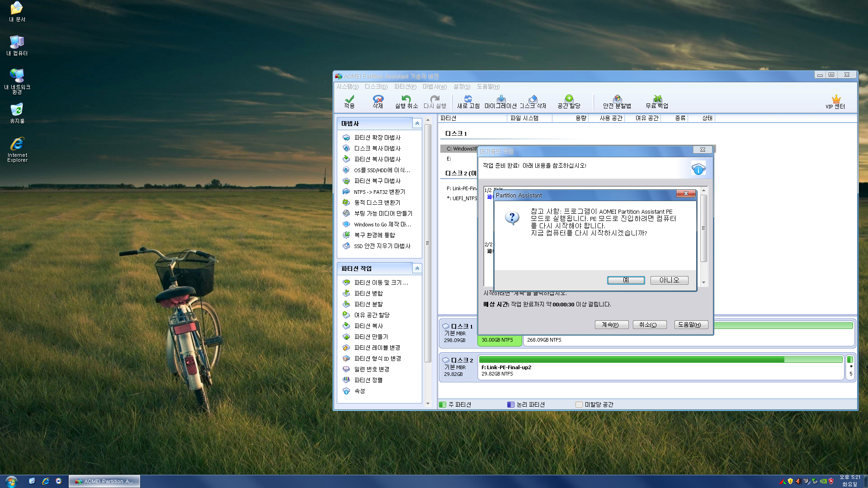Click the 여유 공간 column header
Image resolution: width=868 pixels, height=488 pixels.
pos(642,118)
